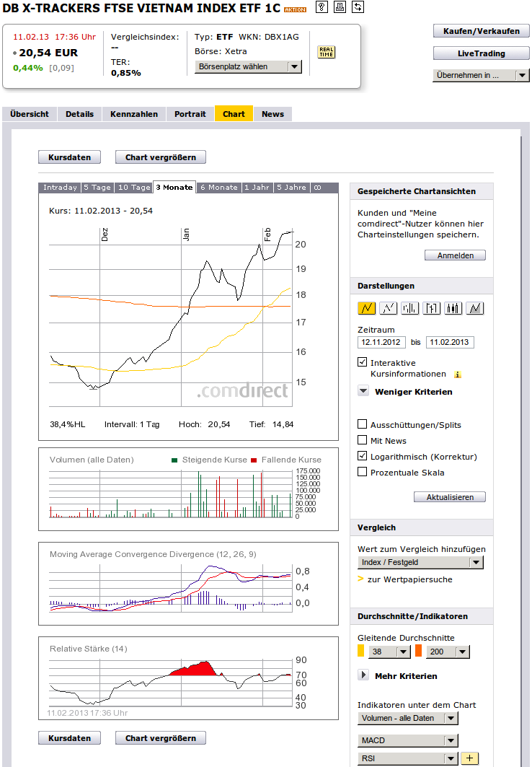Click the Relative Stärke (14) chart

pyautogui.click(x=189, y=678)
